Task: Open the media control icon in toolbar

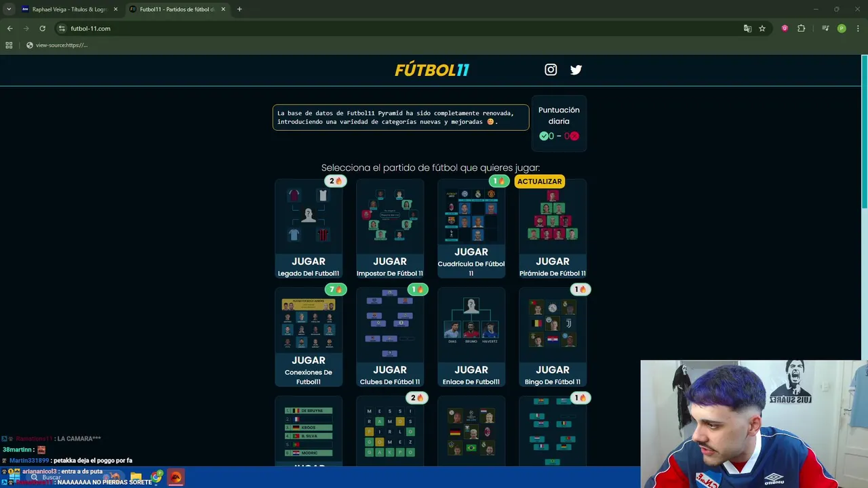Action: 825,28
